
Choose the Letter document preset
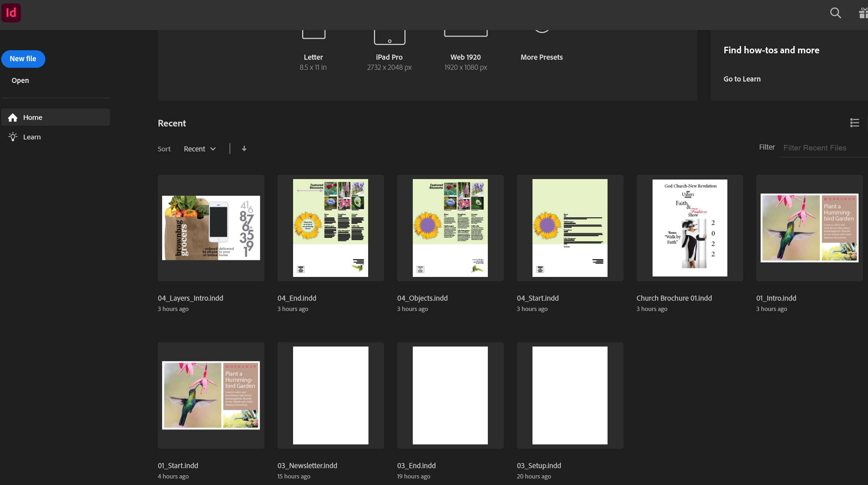coord(313,47)
